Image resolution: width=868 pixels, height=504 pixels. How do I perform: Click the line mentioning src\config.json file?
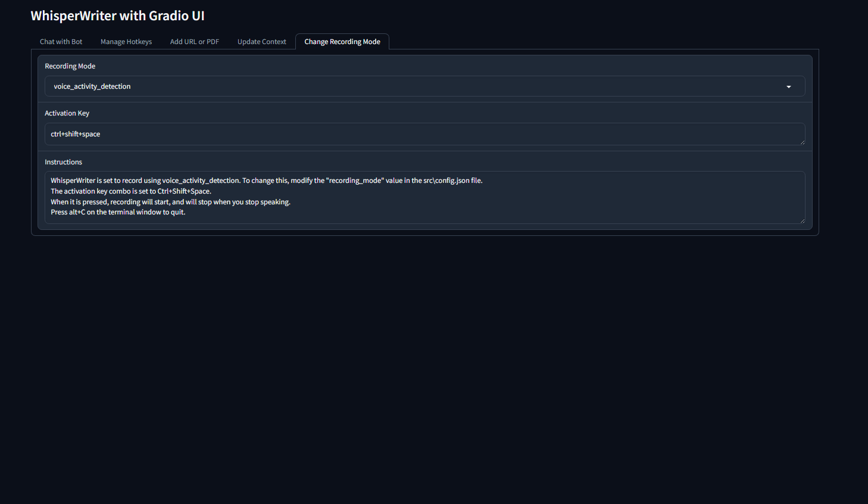click(267, 181)
